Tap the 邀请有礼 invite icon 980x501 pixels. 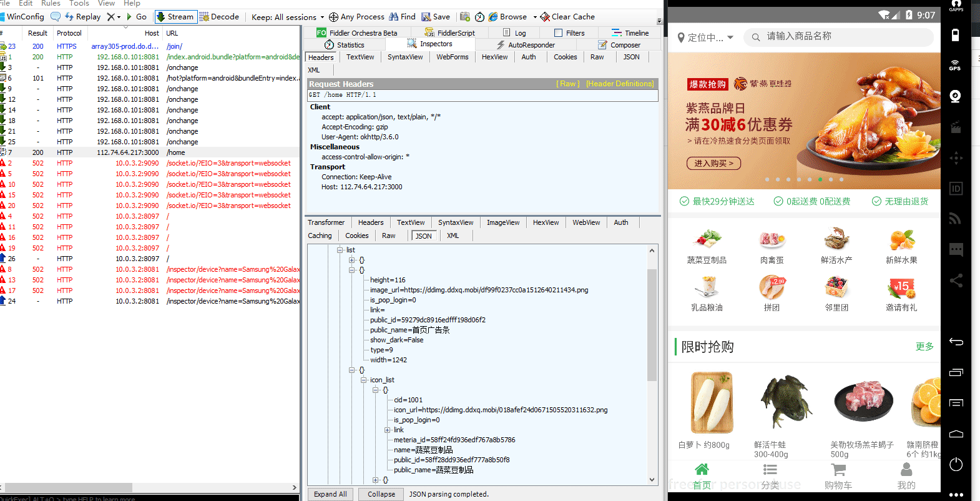point(901,287)
